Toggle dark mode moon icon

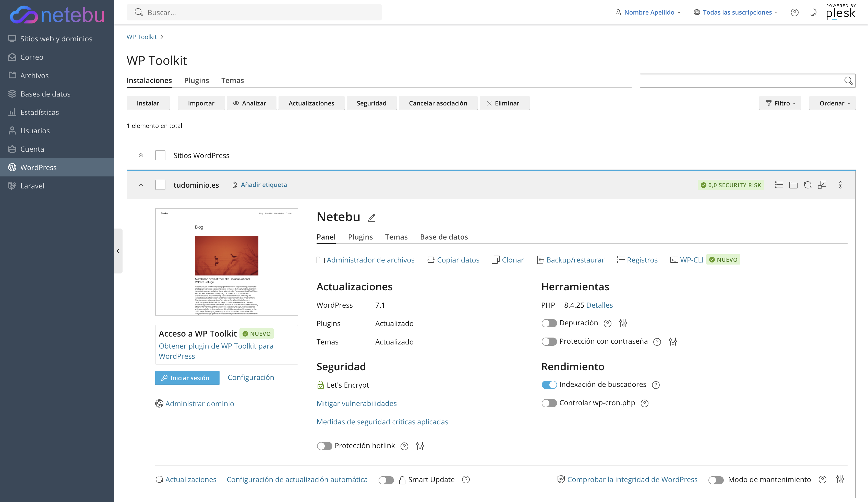pyautogui.click(x=813, y=13)
